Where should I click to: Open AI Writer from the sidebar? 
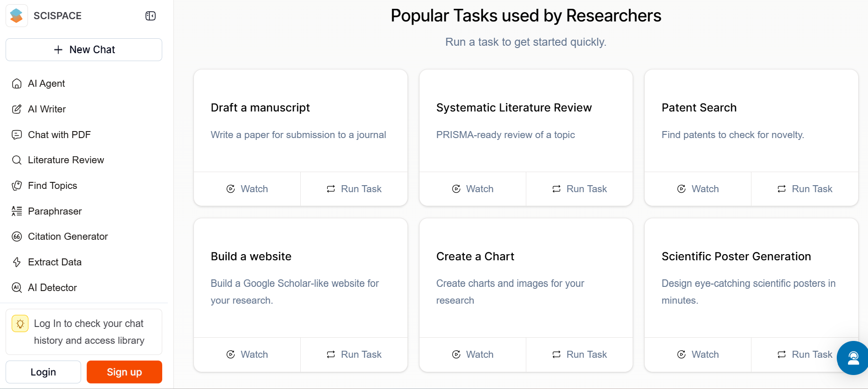point(47,109)
